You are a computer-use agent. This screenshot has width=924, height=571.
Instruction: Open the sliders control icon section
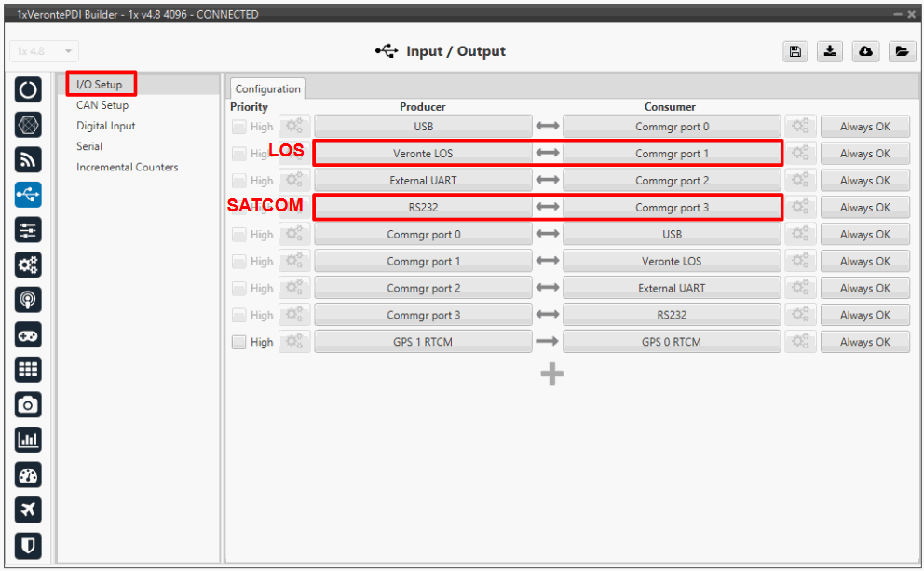point(29,230)
